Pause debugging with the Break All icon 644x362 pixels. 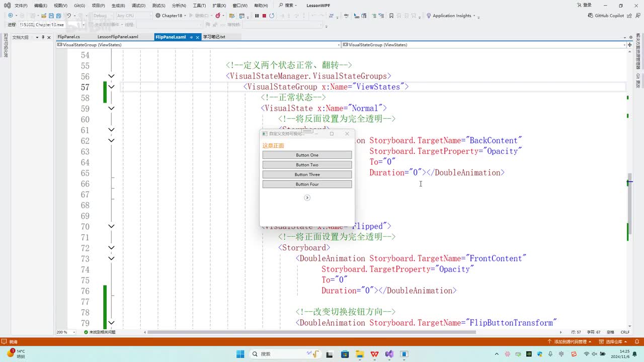pyautogui.click(x=257, y=16)
